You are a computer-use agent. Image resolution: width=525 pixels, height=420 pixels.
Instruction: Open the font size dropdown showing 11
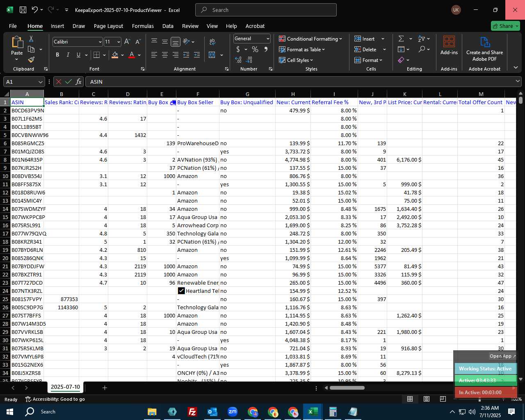[x=119, y=42]
